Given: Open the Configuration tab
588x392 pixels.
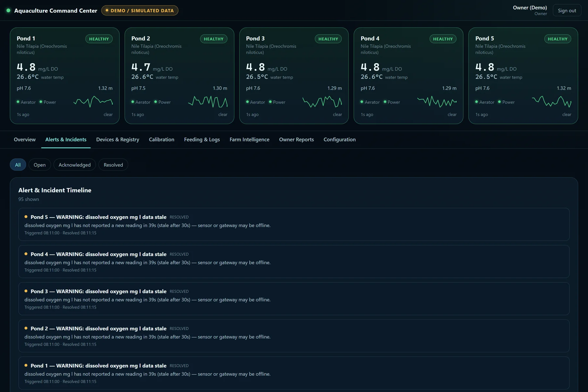Looking at the screenshot, I should tap(340, 139).
